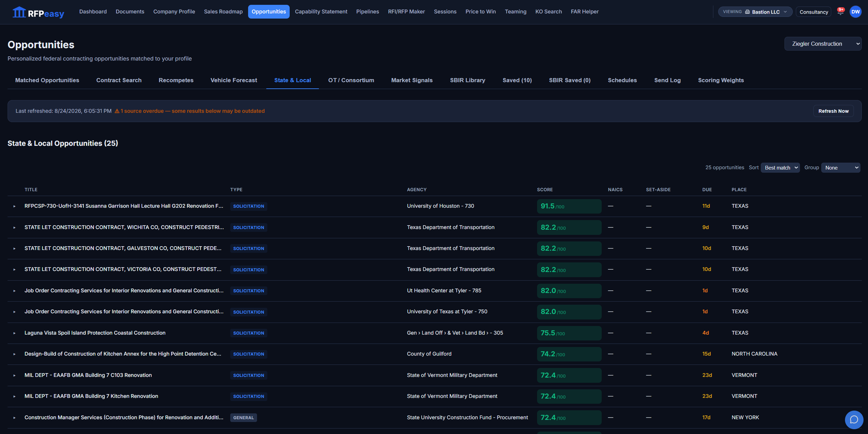Open the Market Signals tab
Screen dimensions: 868x434
tap(412, 80)
